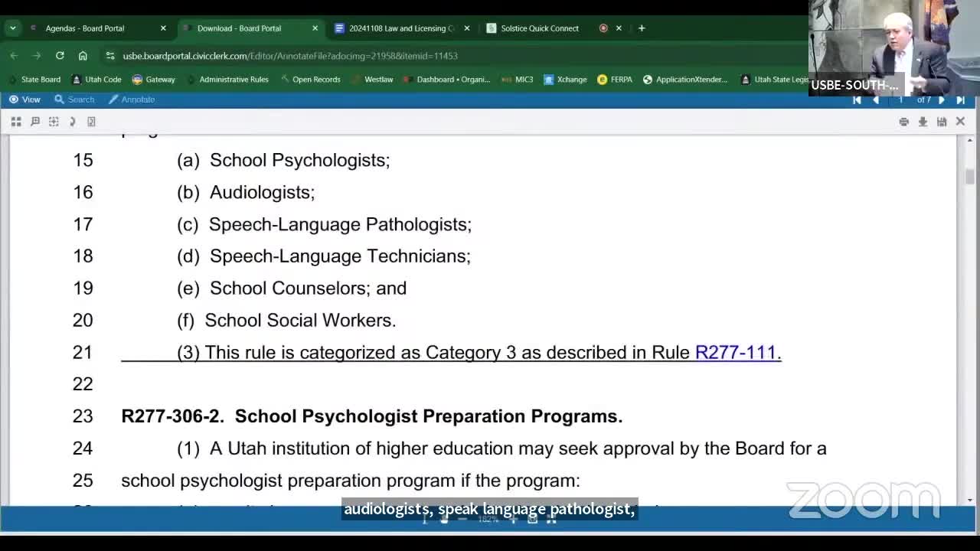Select the Download - Board Portal tab

pos(250,28)
